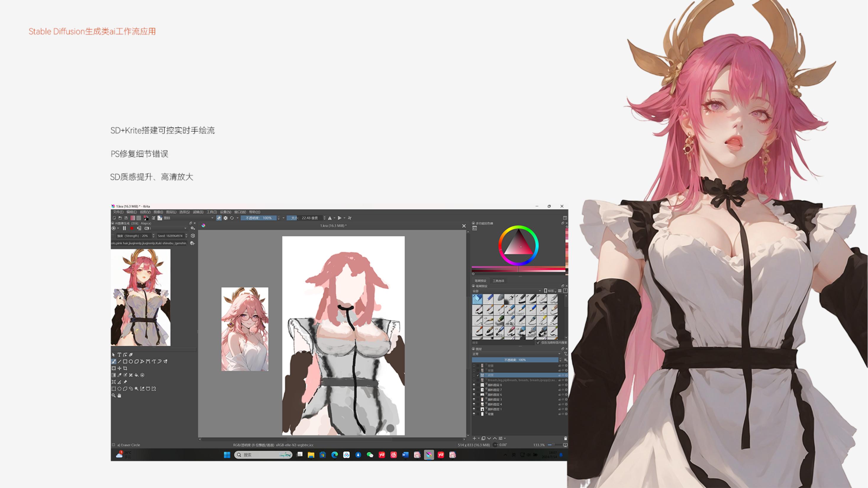The height and width of the screenshot is (488, 868).
Task: Toggle eraser mode in top toolbar
Action: pyautogui.click(x=219, y=218)
